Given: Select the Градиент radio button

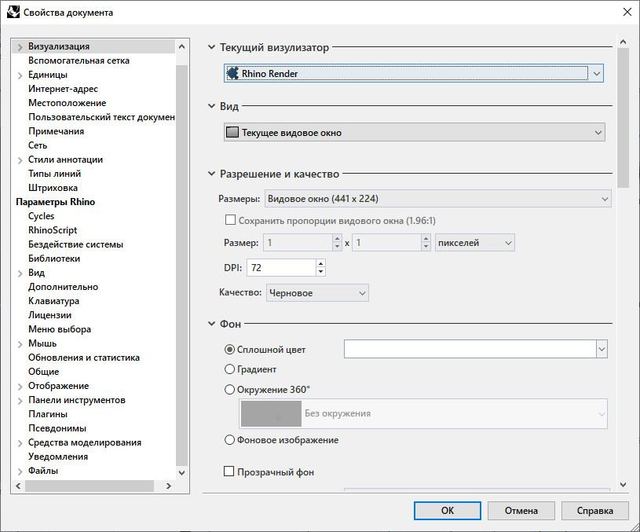Looking at the screenshot, I should 231,369.
